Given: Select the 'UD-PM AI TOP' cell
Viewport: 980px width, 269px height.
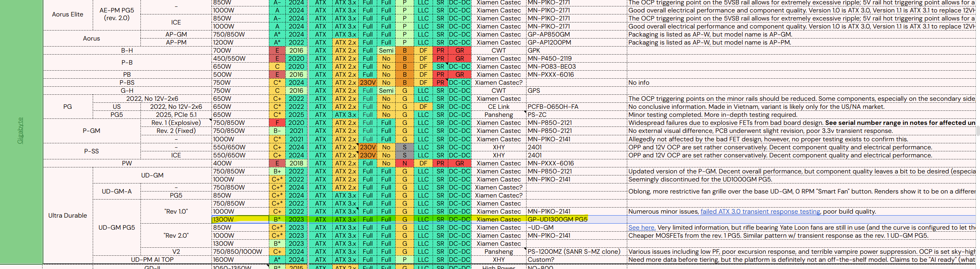Looking at the screenshot, I should (152, 260).
